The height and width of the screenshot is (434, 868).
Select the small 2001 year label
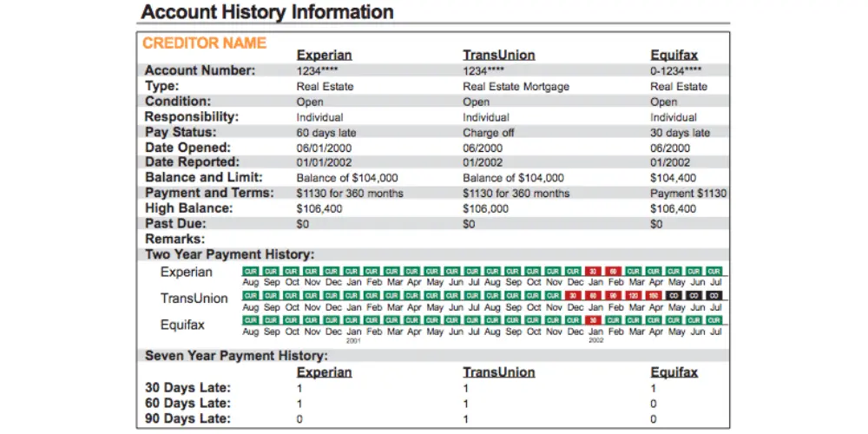click(x=353, y=341)
